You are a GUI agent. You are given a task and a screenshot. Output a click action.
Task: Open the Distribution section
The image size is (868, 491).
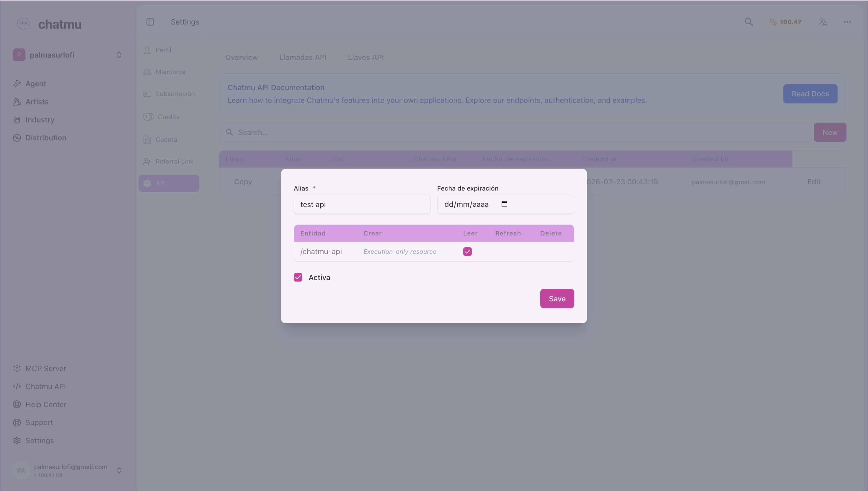pos(46,138)
